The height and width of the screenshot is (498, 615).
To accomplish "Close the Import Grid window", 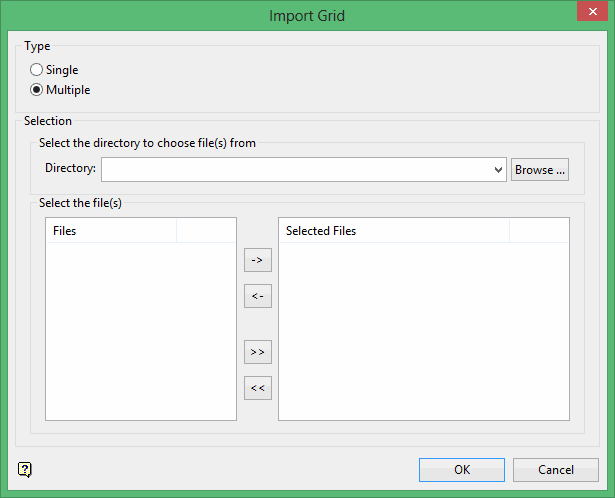I will coord(590,13).
